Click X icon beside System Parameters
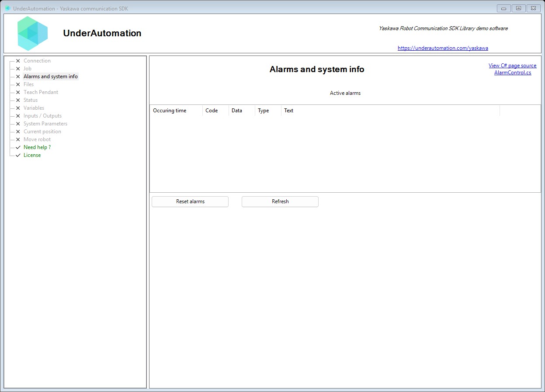Screen dimensions: 545x392 point(18,124)
